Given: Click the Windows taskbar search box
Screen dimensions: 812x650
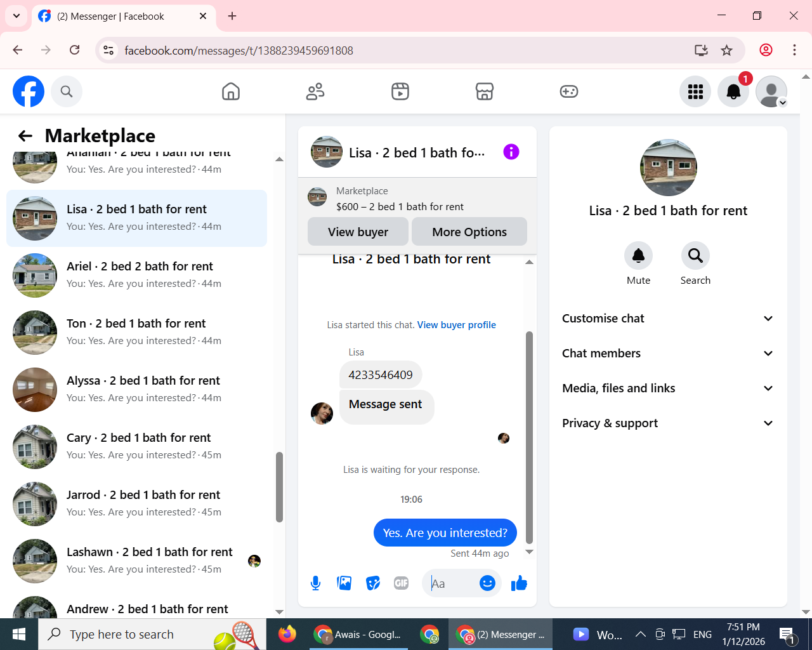Looking at the screenshot, I should coord(152,634).
